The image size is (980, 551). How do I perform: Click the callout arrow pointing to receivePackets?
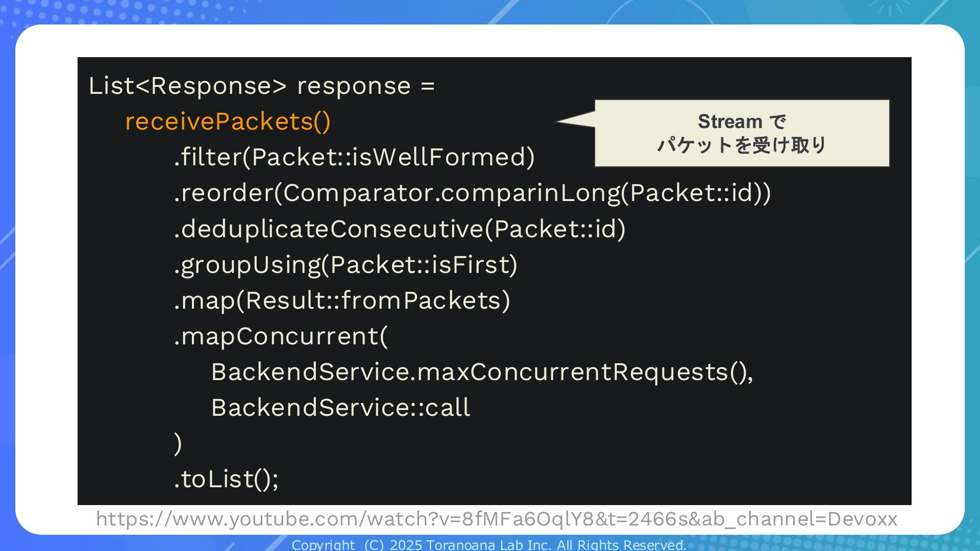coord(575,120)
